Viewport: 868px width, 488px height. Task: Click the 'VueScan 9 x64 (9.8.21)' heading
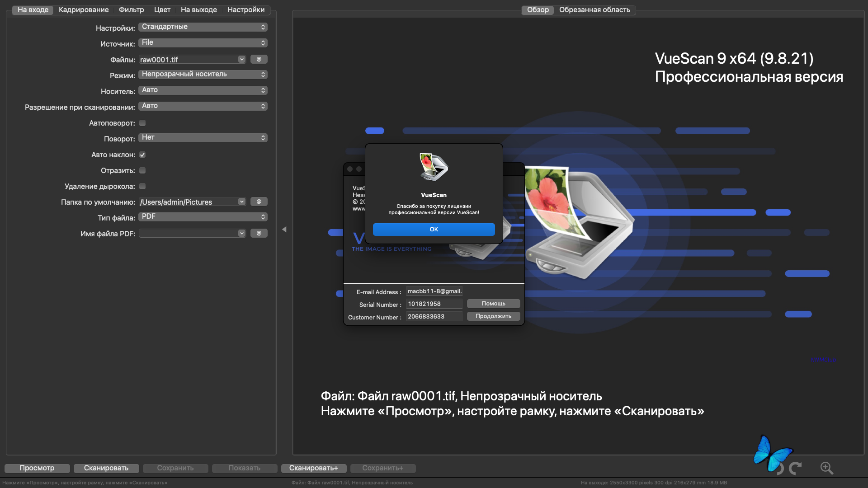click(734, 58)
